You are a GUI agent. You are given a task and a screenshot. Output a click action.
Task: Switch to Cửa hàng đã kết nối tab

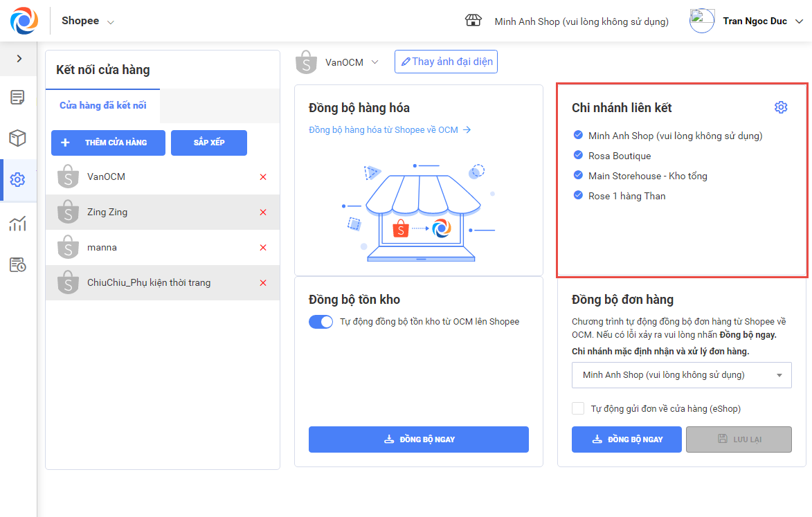click(x=102, y=106)
